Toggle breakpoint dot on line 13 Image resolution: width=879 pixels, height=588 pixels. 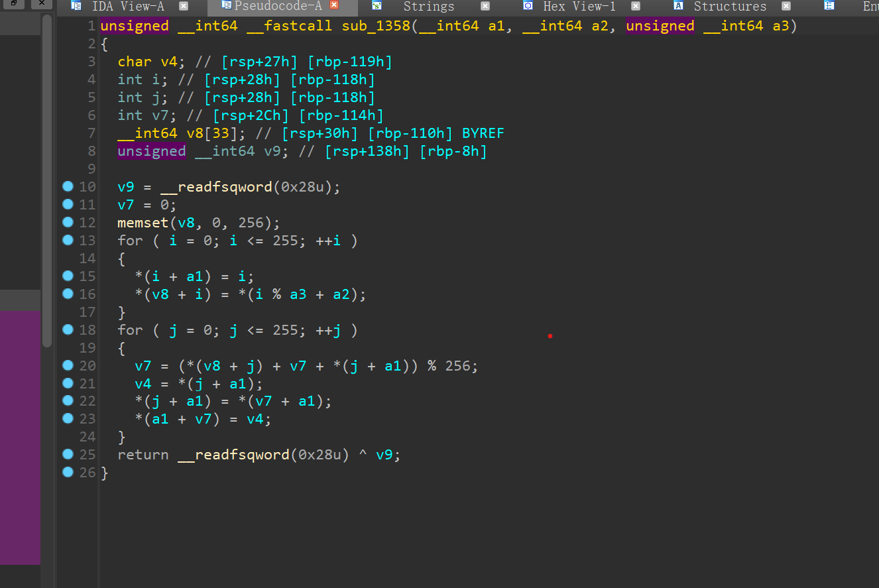68,240
